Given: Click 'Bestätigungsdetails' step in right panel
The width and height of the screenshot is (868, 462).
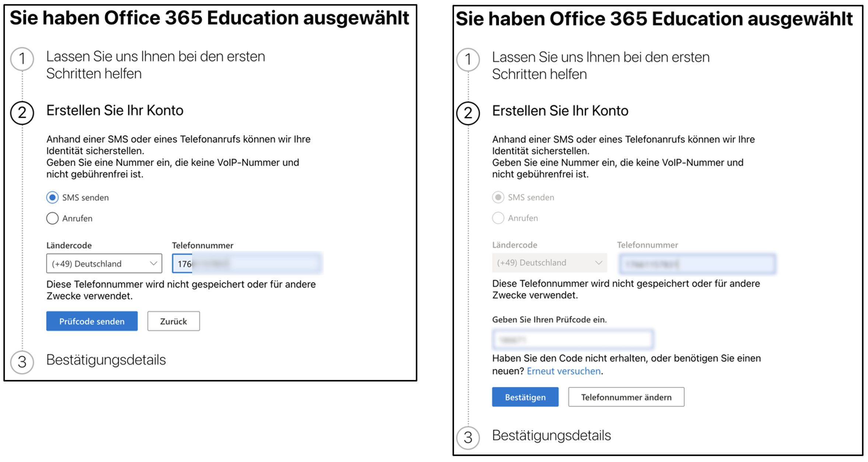Looking at the screenshot, I should [x=552, y=435].
